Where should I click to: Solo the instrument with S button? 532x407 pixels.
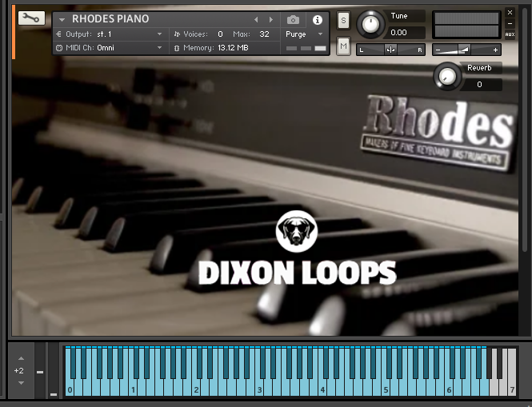pos(343,20)
